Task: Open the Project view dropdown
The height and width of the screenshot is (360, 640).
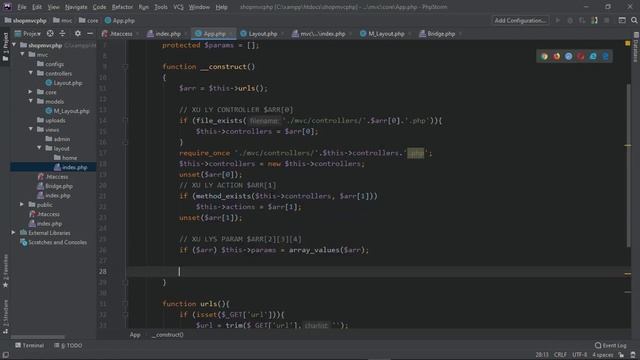Action: [27, 33]
